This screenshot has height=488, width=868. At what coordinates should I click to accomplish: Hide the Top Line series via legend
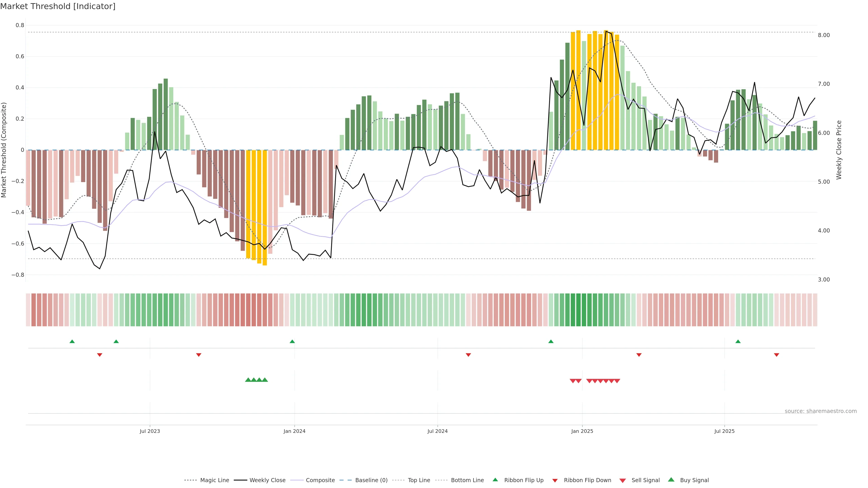tap(419, 480)
